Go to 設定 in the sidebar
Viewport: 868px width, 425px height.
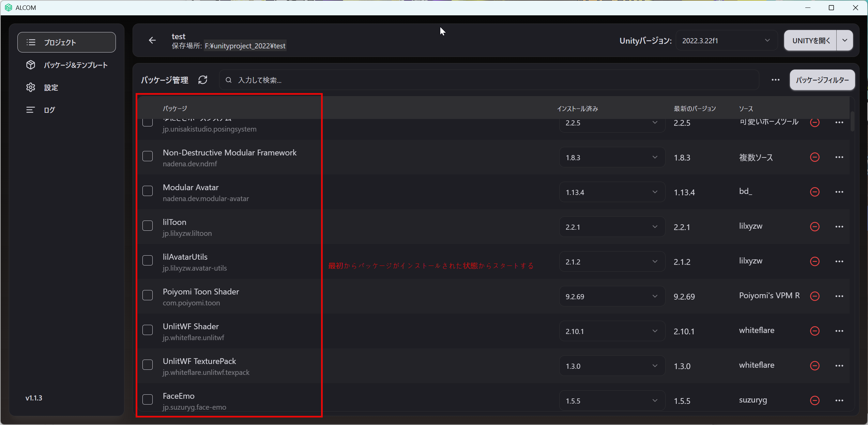click(x=51, y=88)
